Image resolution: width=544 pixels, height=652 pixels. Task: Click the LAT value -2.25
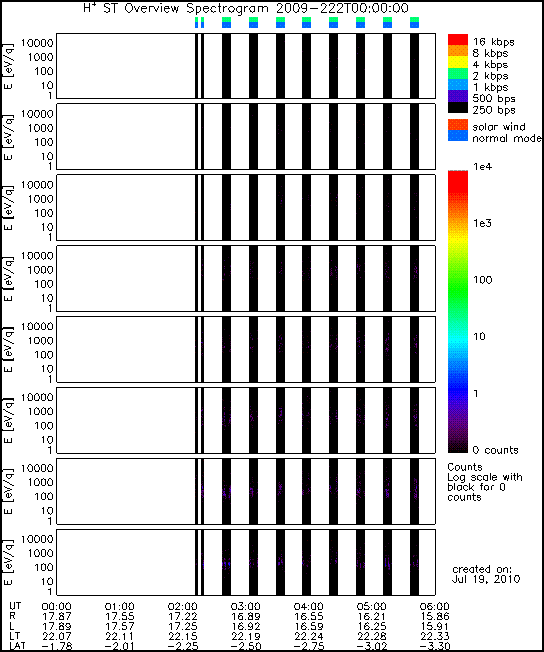[x=182, y=646]
